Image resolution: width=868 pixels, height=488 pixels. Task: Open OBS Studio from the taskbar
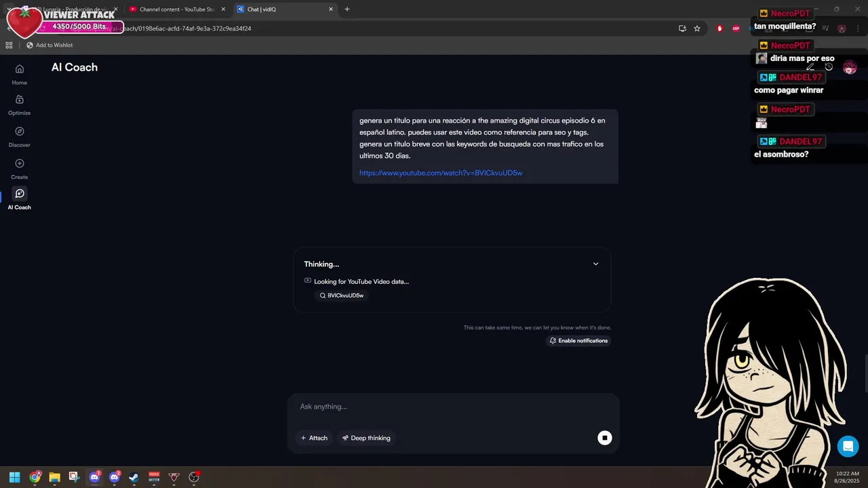coord(194,477)
